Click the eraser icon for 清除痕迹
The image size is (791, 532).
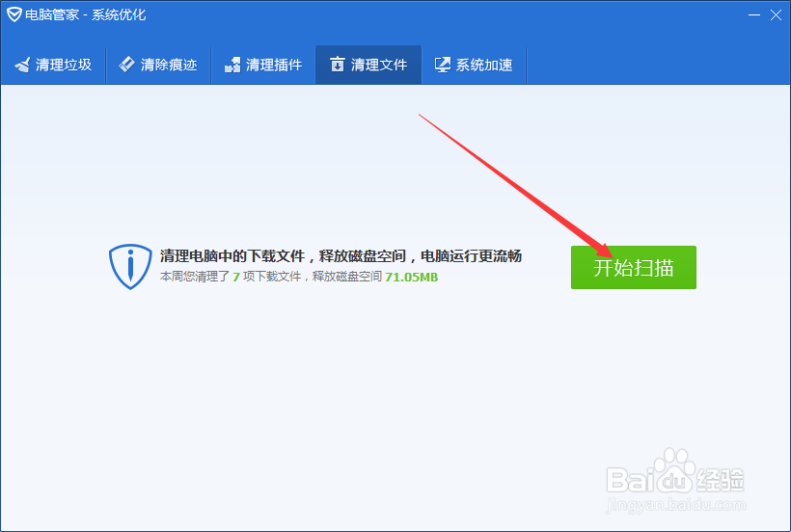pyautogui.click(x=126, y=64)
